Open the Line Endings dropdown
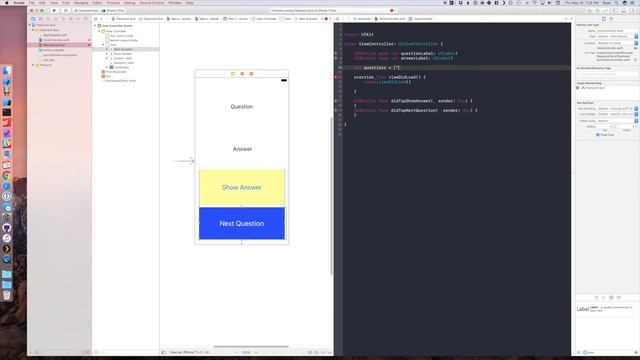The width and height of the screenshot is (640, 360). 618,114
